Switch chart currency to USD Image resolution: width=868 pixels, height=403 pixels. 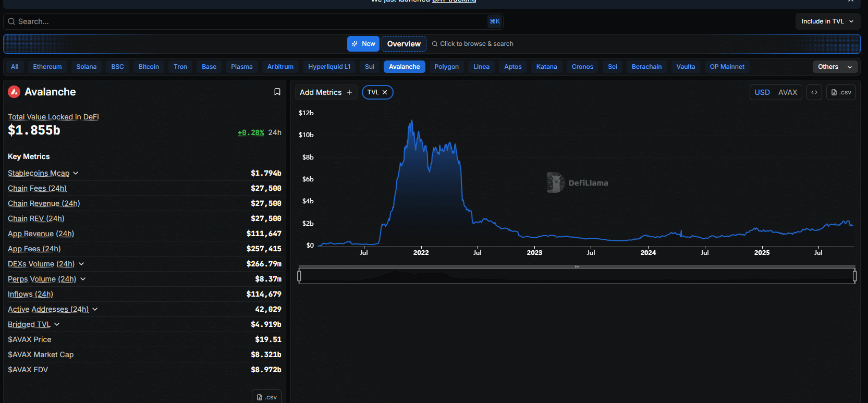pyautogui.click(x=762, y=92)
